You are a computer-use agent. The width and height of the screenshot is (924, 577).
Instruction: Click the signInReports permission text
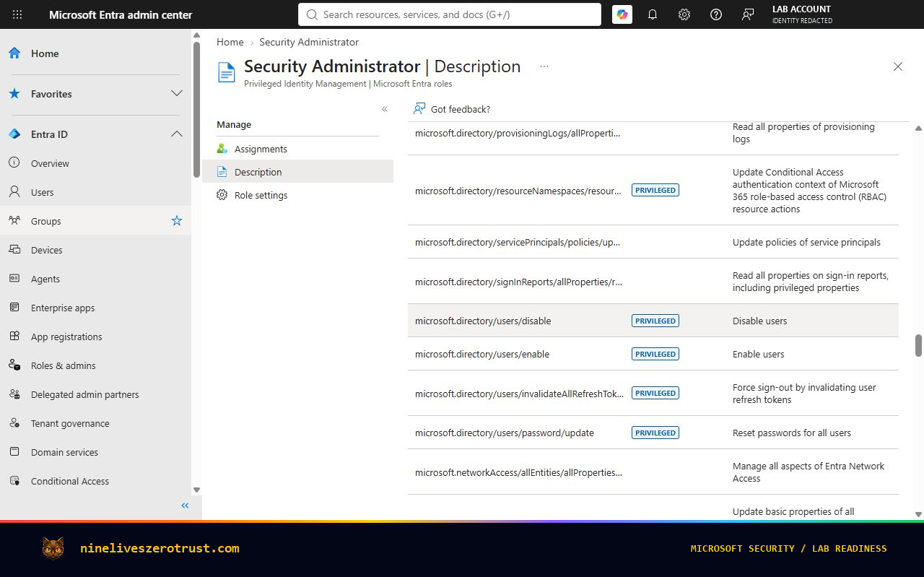[x=519, y=282]
